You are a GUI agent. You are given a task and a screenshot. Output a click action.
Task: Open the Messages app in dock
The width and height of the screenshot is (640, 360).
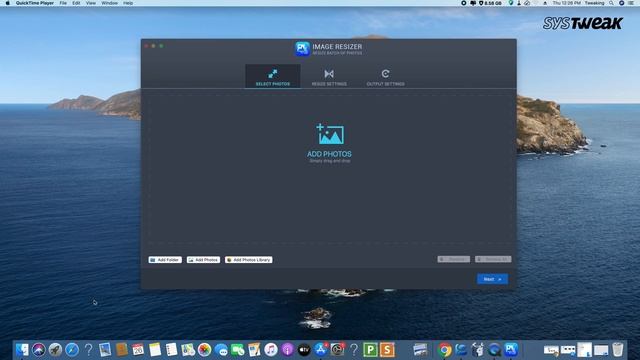[x=221, y=350]
